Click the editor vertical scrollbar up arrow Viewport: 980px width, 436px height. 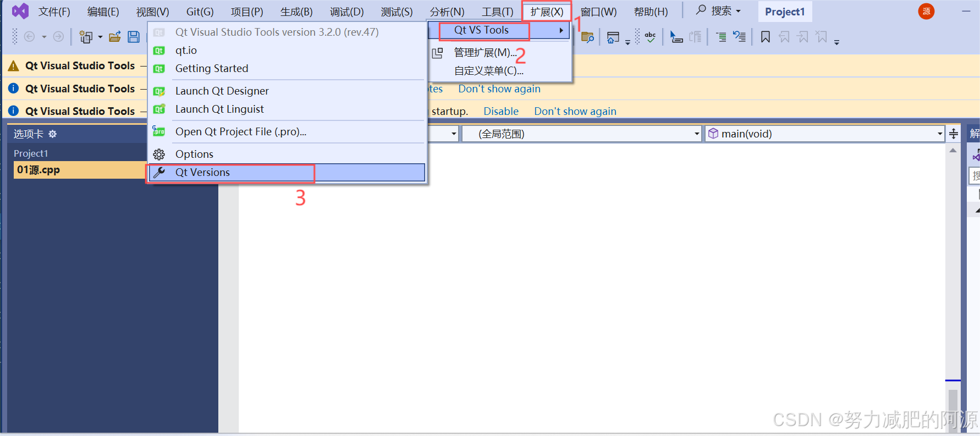click(x=953, y=150)
